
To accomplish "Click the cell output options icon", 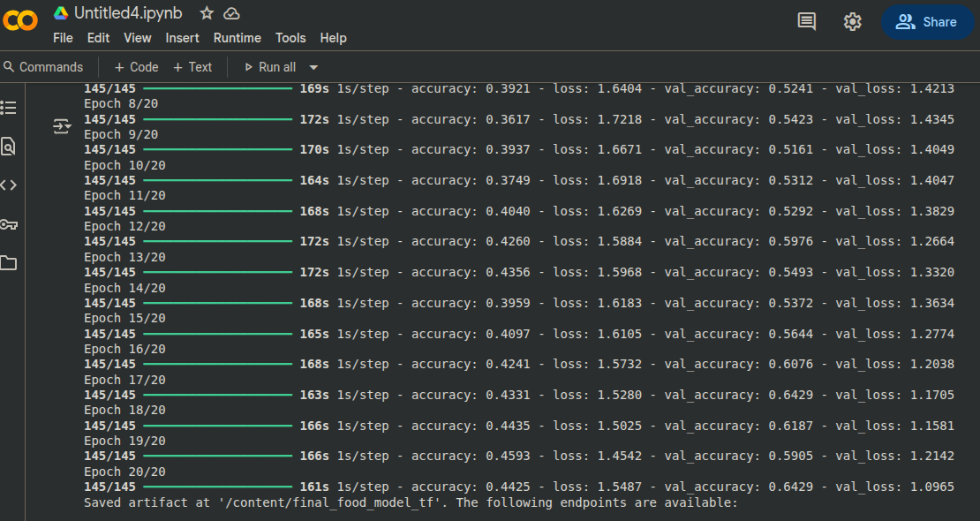I will (x=62, y=127).
